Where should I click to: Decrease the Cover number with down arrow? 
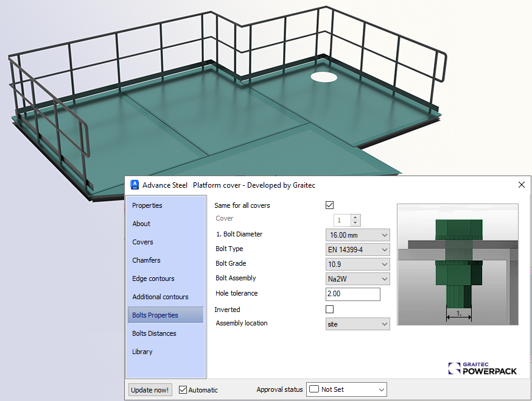(355, 223)
